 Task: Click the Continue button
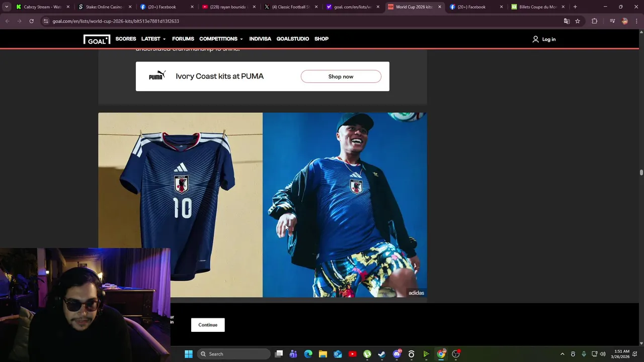pos(208,325)
